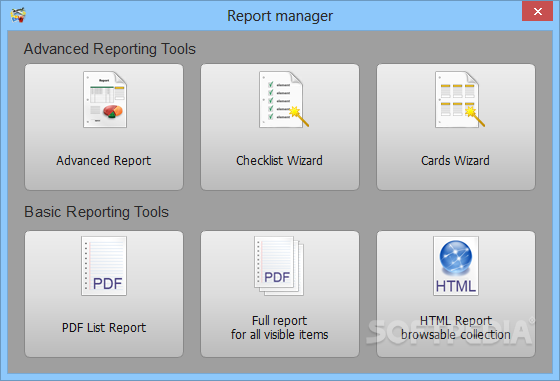Image resolution: width=560 pixels, height=381 pixels.
Task: Click the Report manager window title
Action: (280, 16)
